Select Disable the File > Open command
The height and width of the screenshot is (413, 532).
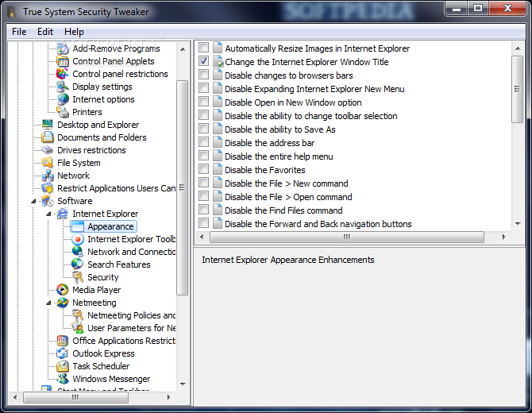click(288, 197)
